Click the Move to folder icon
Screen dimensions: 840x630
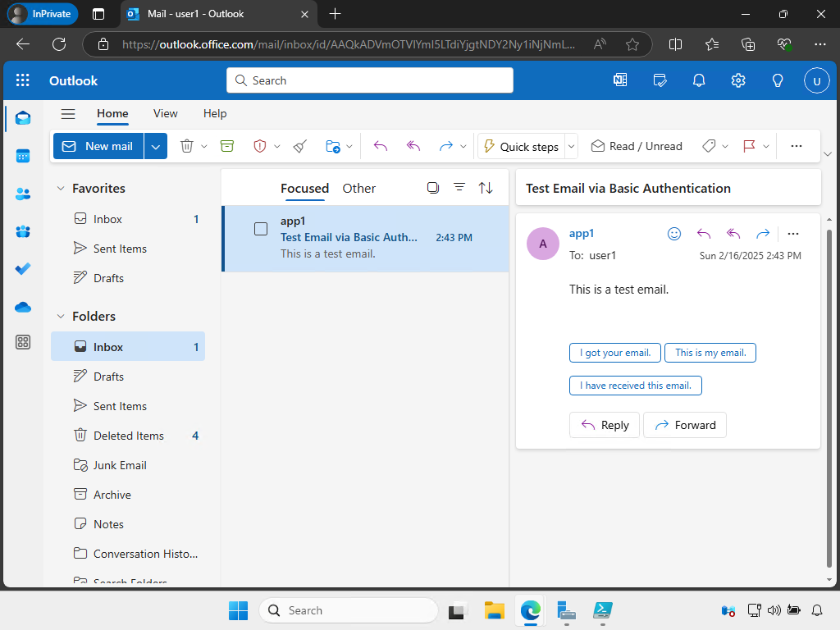tap(333, 146)
